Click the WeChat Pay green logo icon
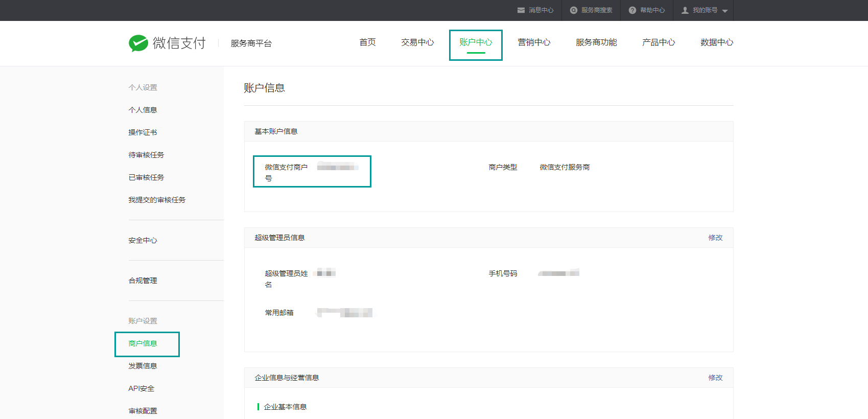Viewport: 868px width, 419px height. point(138,43)
